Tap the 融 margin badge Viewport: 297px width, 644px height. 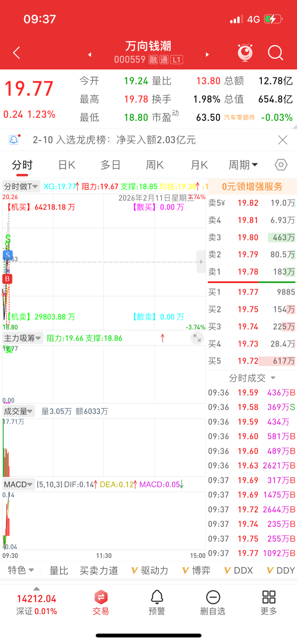pos(153,60)
